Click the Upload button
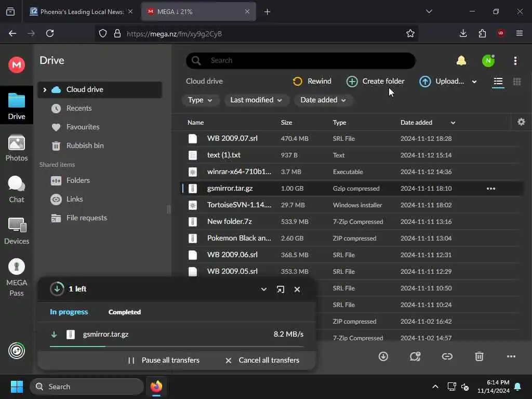This screenshot has height=399, width=532. pos(442,82)
